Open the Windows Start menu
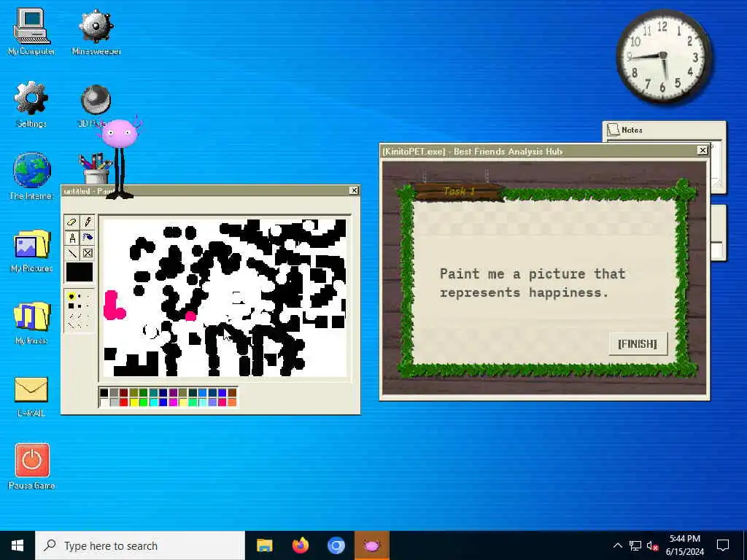Image resolution: width=747 pixels, height=560 pixels. 18,545
